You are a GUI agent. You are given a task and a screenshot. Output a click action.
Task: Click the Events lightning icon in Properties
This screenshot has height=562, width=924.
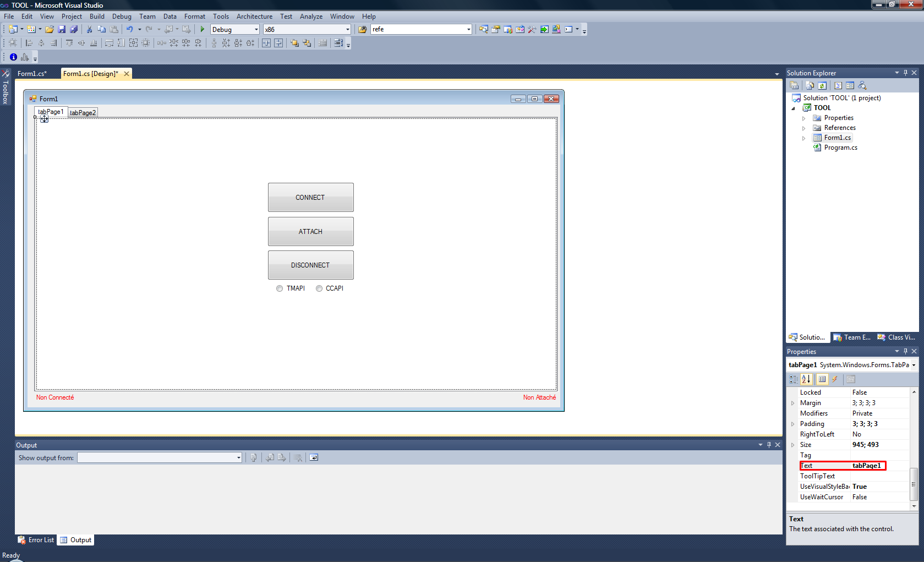tap(835, 379)
